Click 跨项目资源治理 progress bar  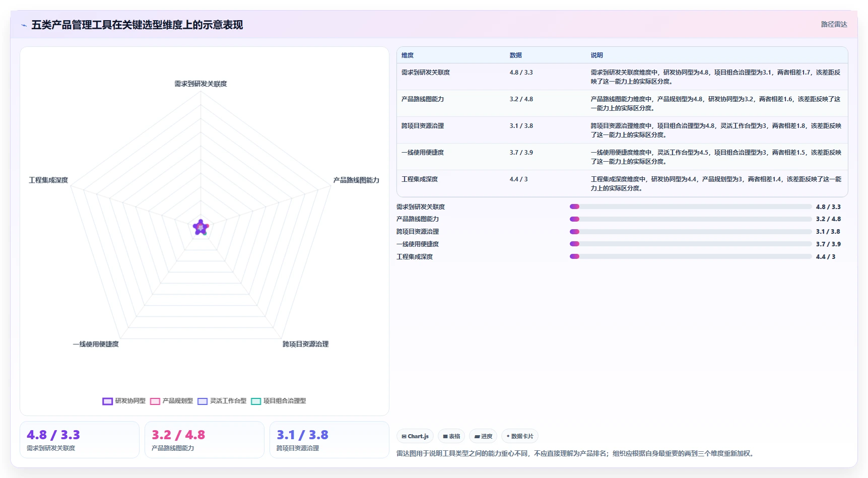pos(691,232)
